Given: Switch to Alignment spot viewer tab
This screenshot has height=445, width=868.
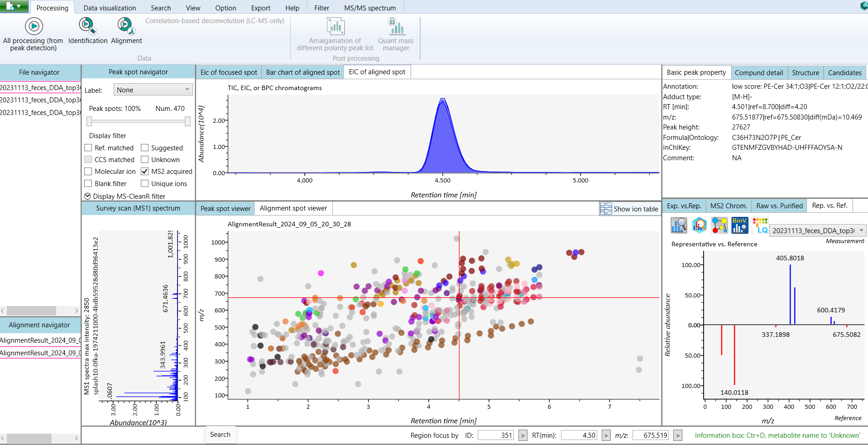Looking at the screenshot, I should 293,208.
